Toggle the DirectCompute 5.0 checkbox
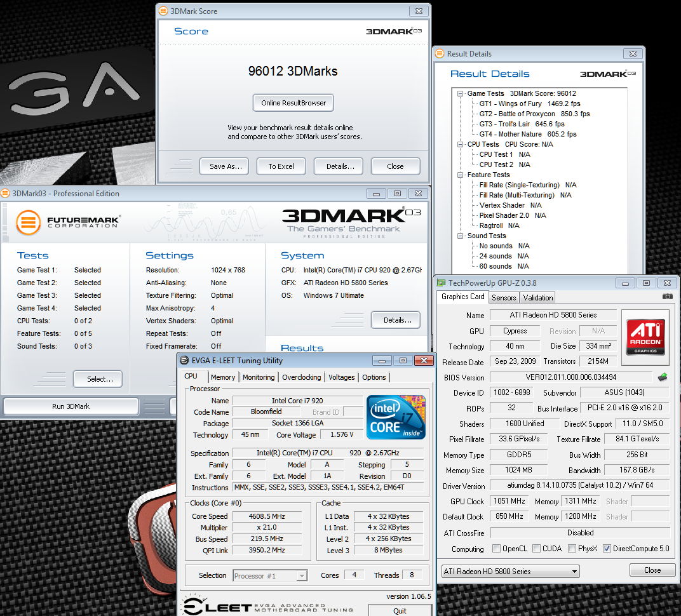This screenshot has width=681, height=616. (607, 548)
